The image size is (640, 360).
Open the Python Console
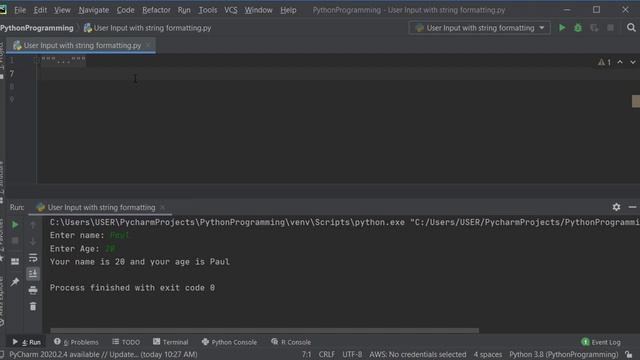coord(229,342)
